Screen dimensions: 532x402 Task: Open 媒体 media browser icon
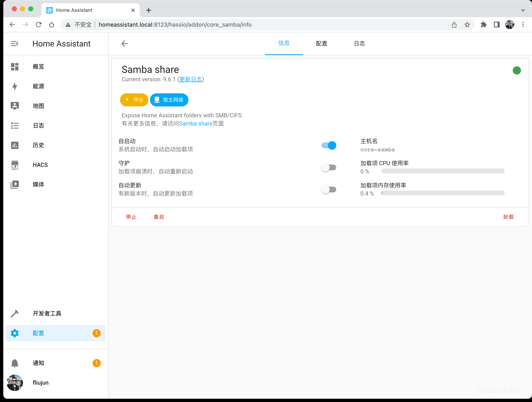click(x=14, y=184)
